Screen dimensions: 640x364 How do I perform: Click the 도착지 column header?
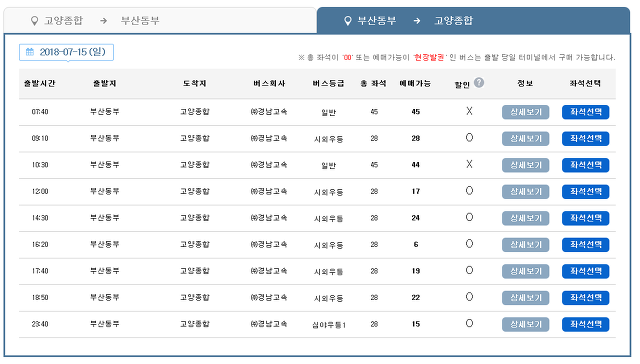(x=195, y=84)
